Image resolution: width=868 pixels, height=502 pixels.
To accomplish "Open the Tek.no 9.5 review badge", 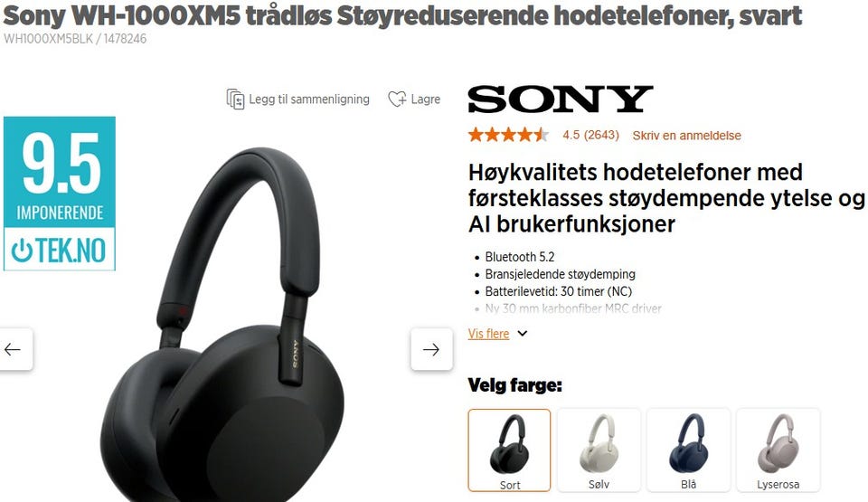I will 60,194.
